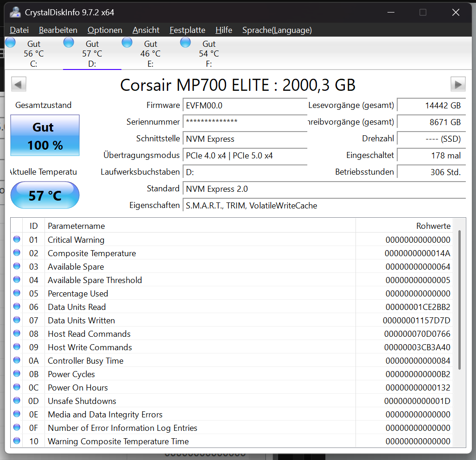Image resolution: width=476 pixels, height=460 pixels.
Task: Click the Firmware field EVFM00.0
Action: tap(245, 105)
